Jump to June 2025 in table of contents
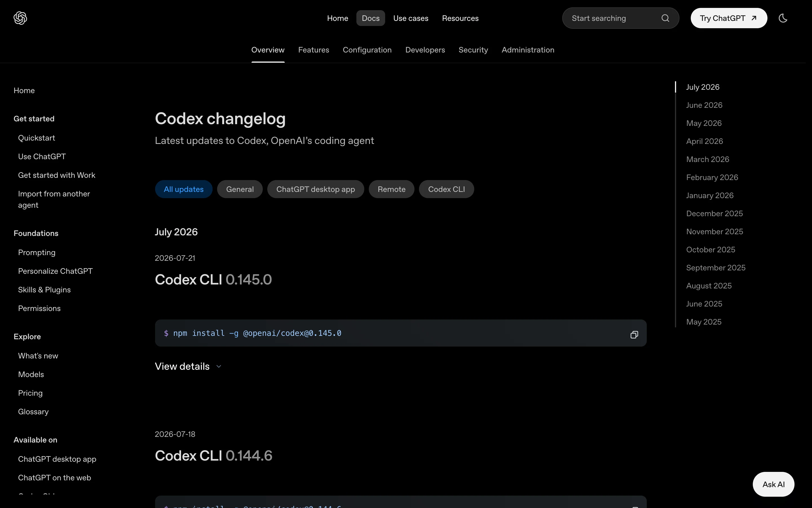812x508 pixels. 704,304
